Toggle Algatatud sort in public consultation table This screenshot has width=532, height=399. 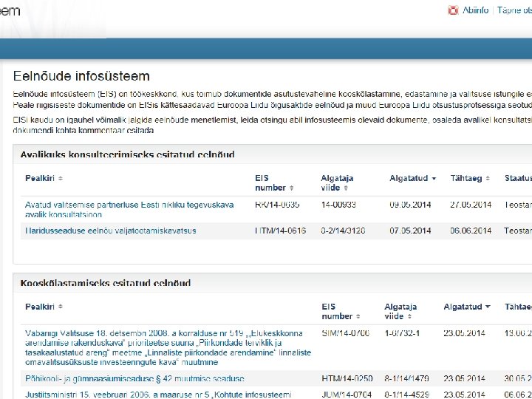pyautogui.click(x=412, y=178)
